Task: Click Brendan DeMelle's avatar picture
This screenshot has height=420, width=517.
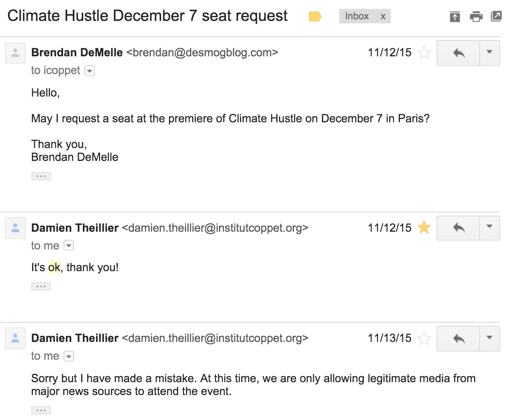Action: coord(15,53)
